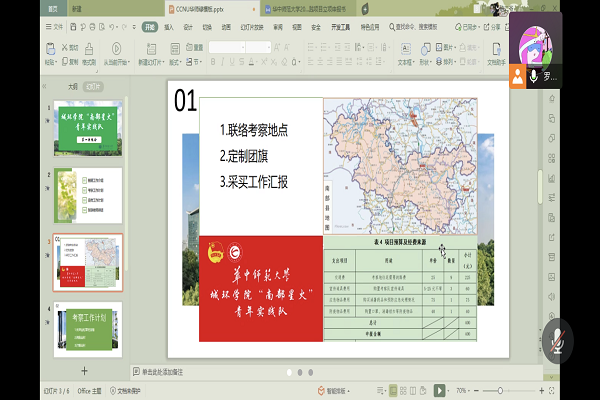
Task: Toggle Italic formatting
Action: click(223, 61)
